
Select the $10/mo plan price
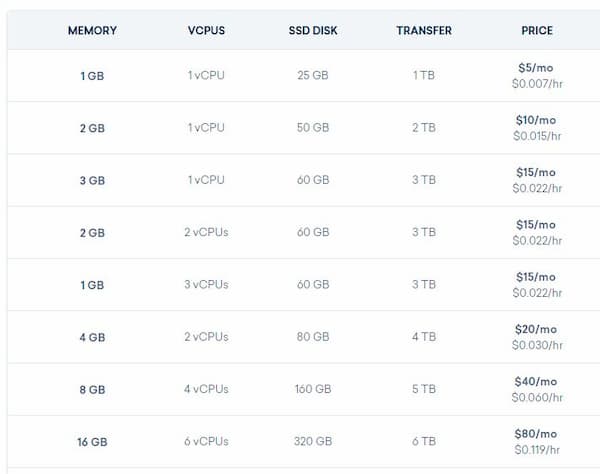(536, 120)
